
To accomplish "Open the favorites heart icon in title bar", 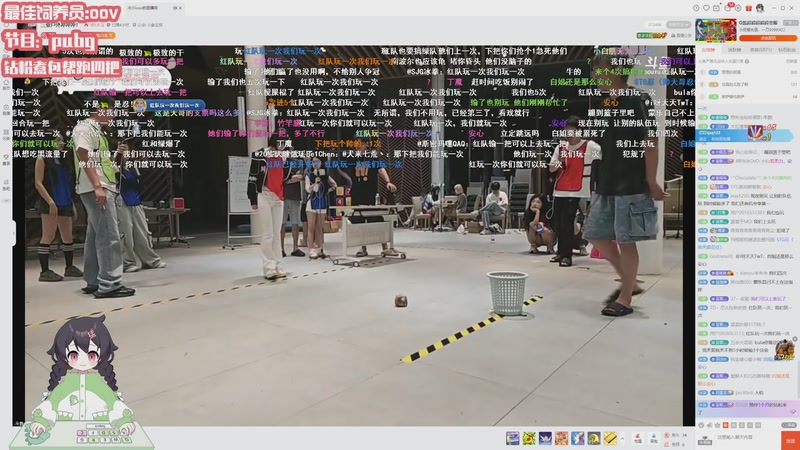I will coord(706,8).
